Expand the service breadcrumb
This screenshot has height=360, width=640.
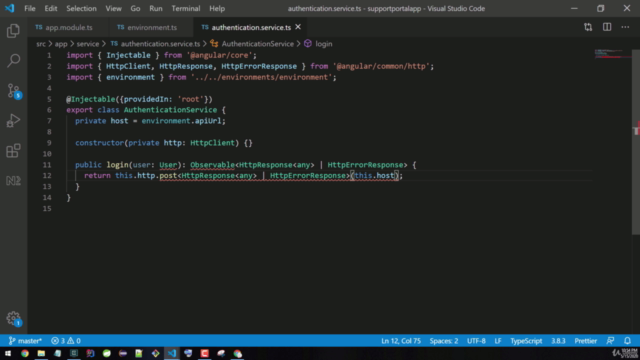click(88, 44)
